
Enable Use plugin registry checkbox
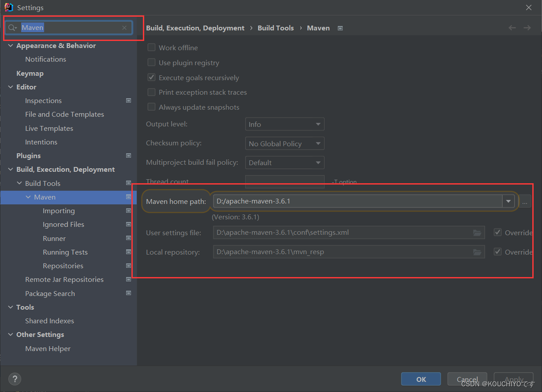(151, 63)
